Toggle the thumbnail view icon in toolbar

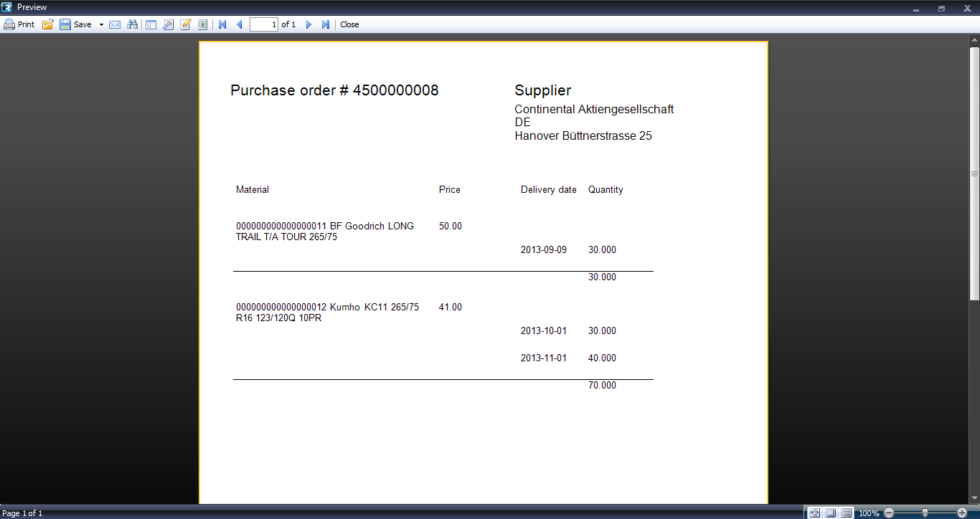203,24
